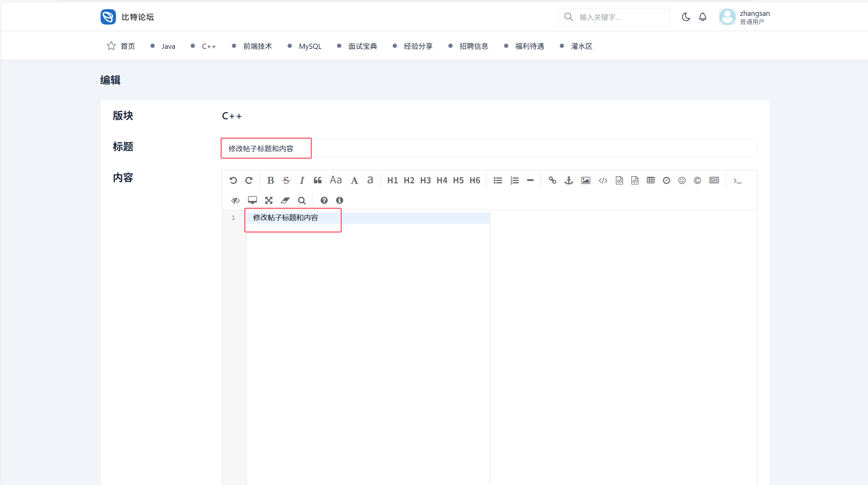Open the MySQL board tab
This screenshot has width=868, height=485.
point(310,46)
